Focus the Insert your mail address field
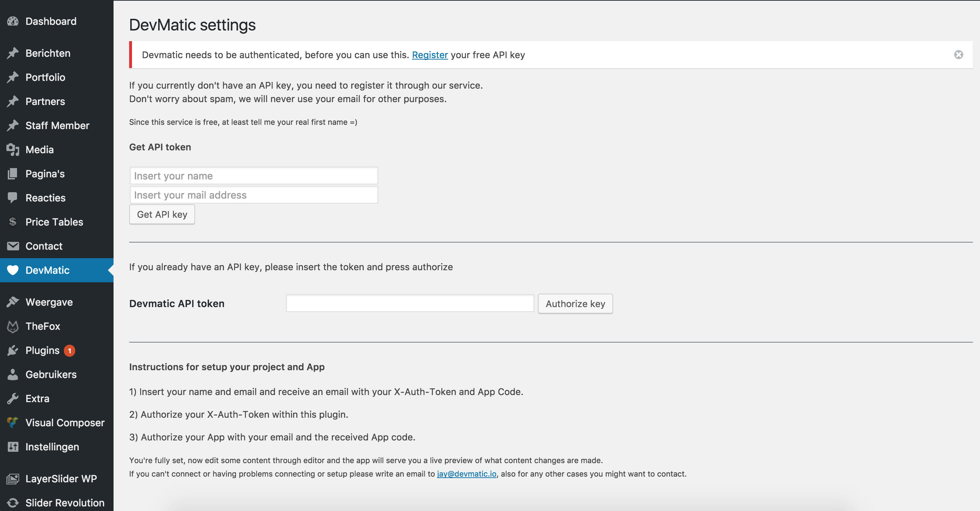The height and width of the screenshot is (511, 980). click(254, 195)
